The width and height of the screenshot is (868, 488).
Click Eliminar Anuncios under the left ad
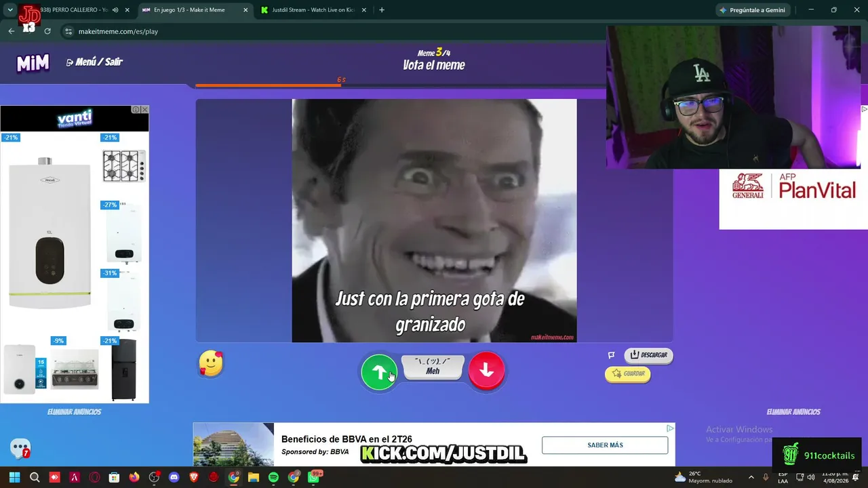74,412
